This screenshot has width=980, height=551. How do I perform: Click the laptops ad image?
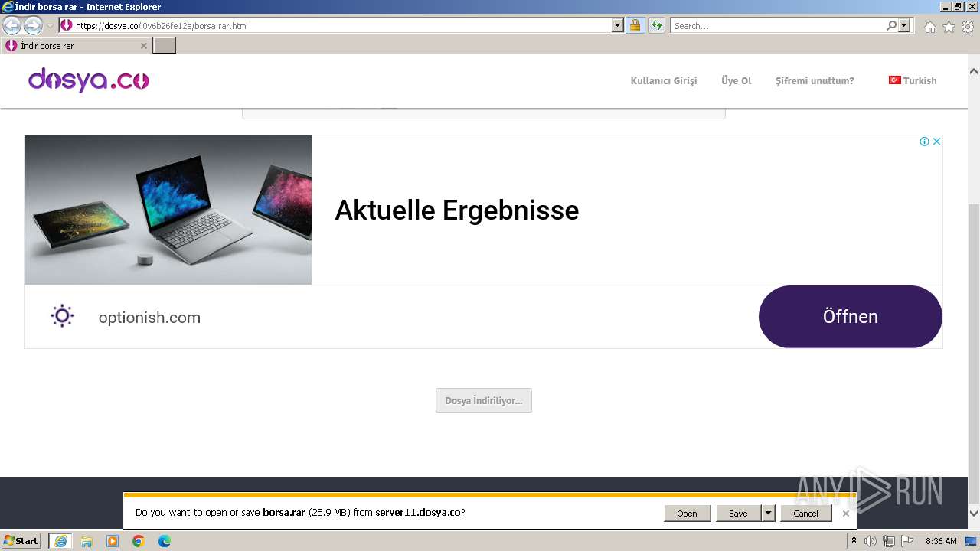click(168, 210)
